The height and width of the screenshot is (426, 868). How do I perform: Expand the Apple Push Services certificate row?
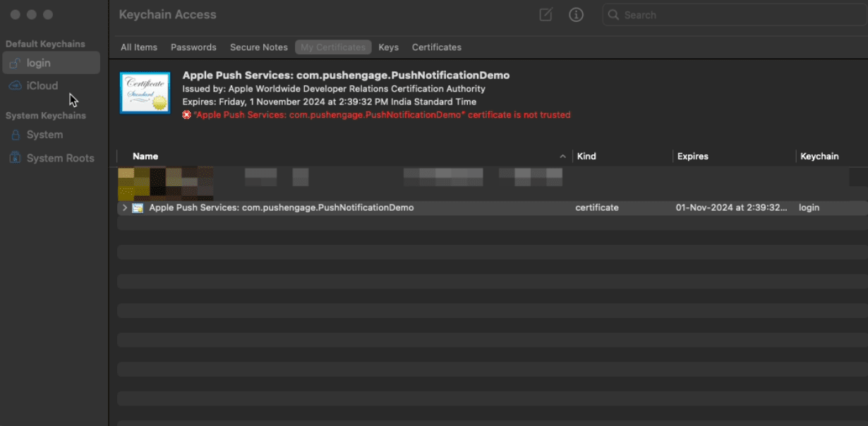[125, 208]
